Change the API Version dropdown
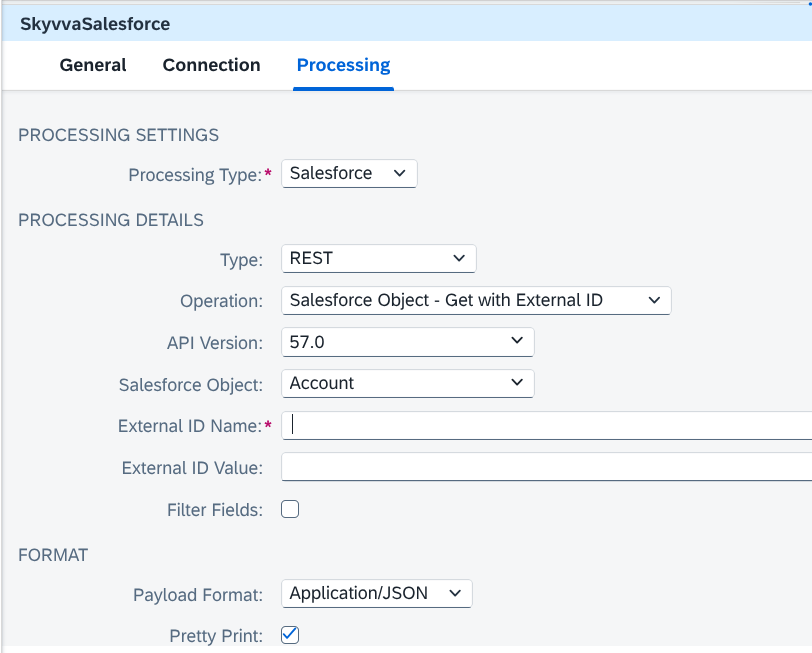 pos(408,342)
